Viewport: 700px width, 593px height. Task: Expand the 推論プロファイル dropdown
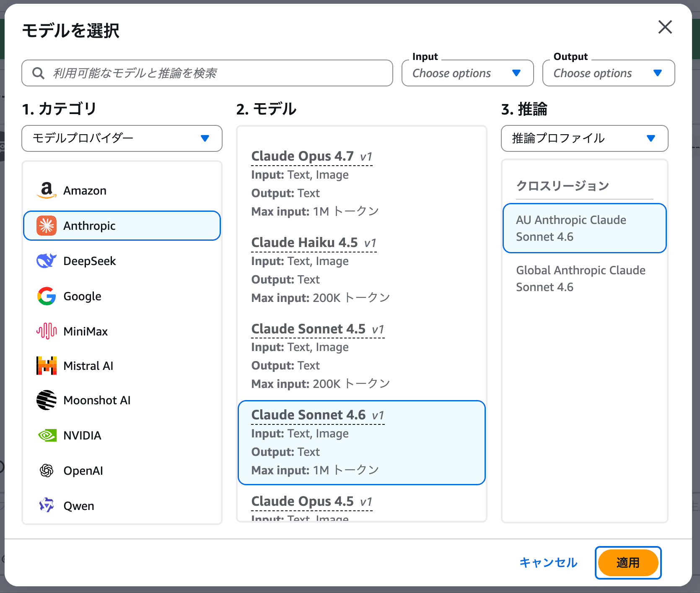[585, 138]
